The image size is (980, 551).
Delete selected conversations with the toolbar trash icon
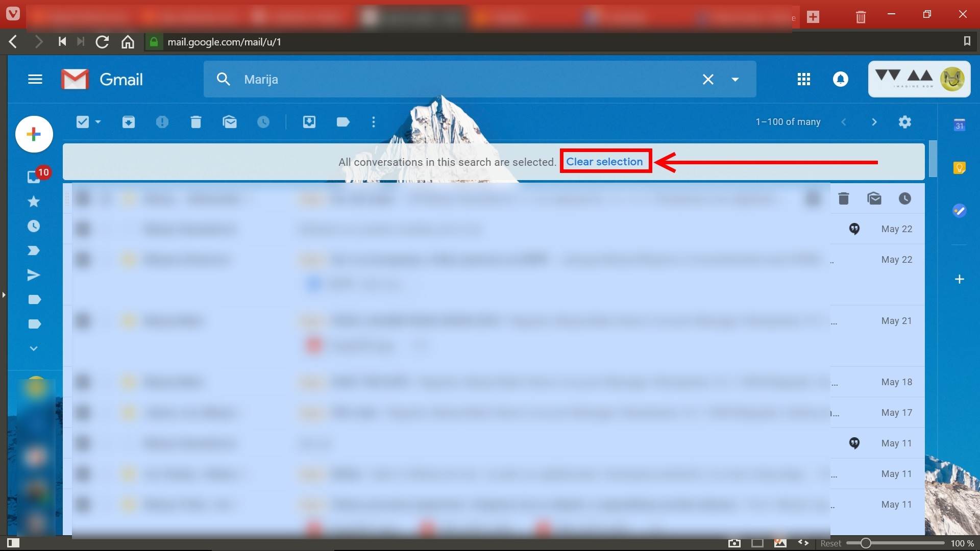pos(195,122)
